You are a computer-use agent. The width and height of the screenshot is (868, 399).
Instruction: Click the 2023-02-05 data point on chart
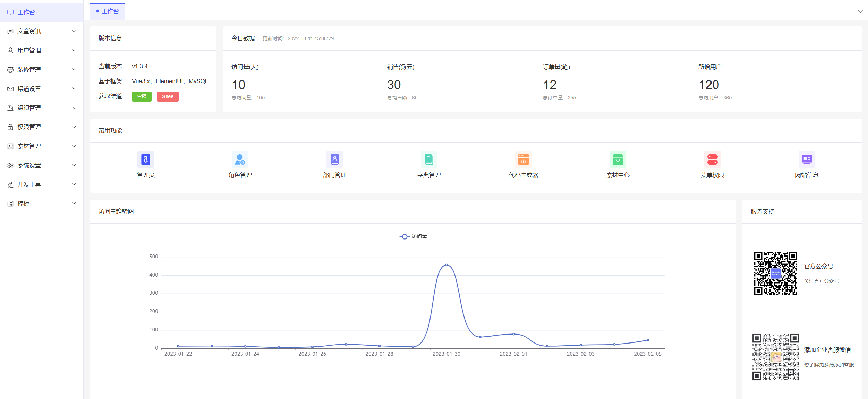(648, 340)
